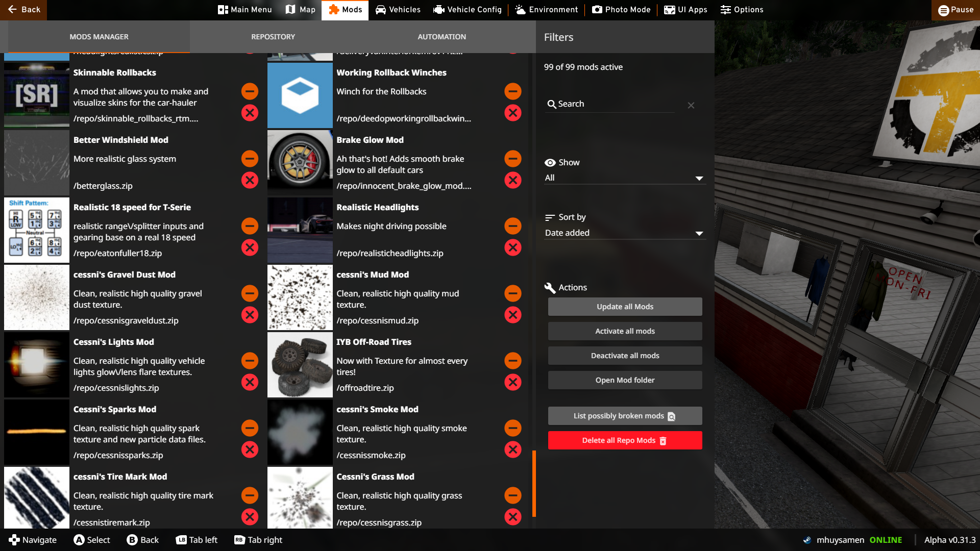Switch to the Repository tab
This screenshot has height=551, width=980.
click(x=273, y=37)
